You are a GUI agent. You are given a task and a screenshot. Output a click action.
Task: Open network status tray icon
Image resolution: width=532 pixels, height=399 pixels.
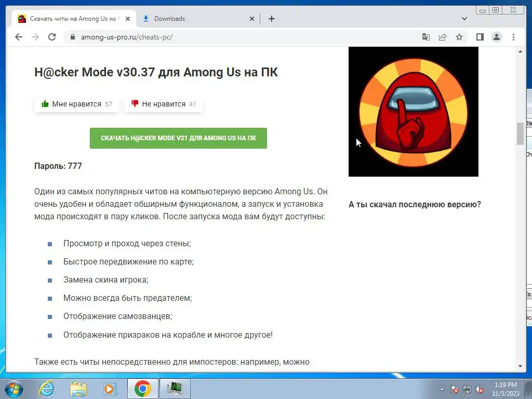point(467,389)
